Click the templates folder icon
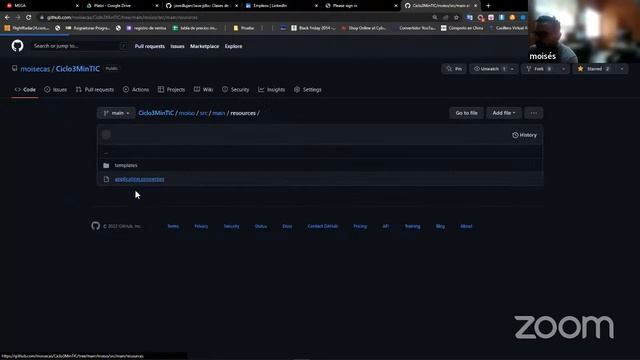Screen dimensions: 640x360 pyautogui.click(x=106, y=165)
